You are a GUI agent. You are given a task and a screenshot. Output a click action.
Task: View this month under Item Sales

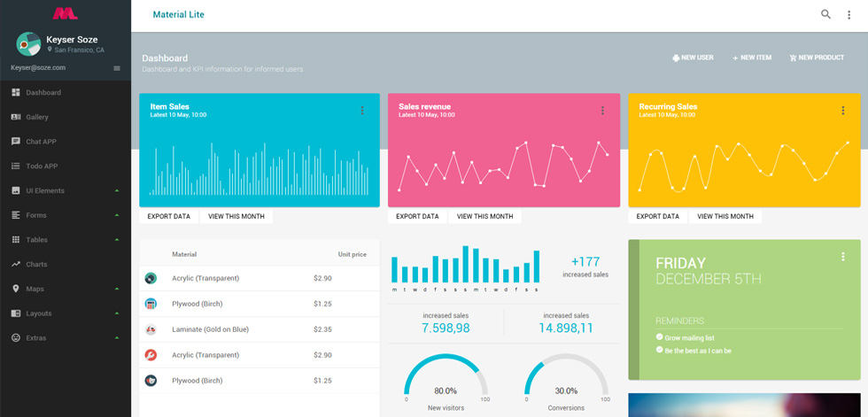point(236,216)
